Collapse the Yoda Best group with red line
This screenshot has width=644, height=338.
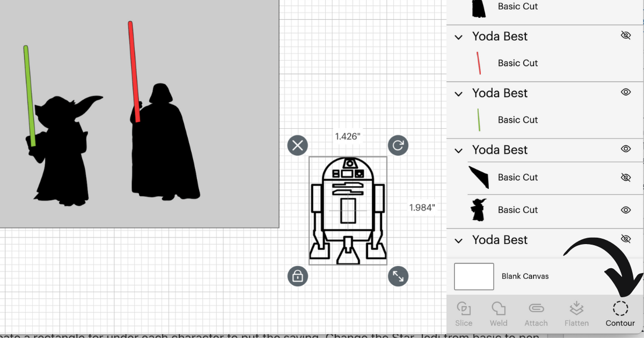click(x=458, y=37)
